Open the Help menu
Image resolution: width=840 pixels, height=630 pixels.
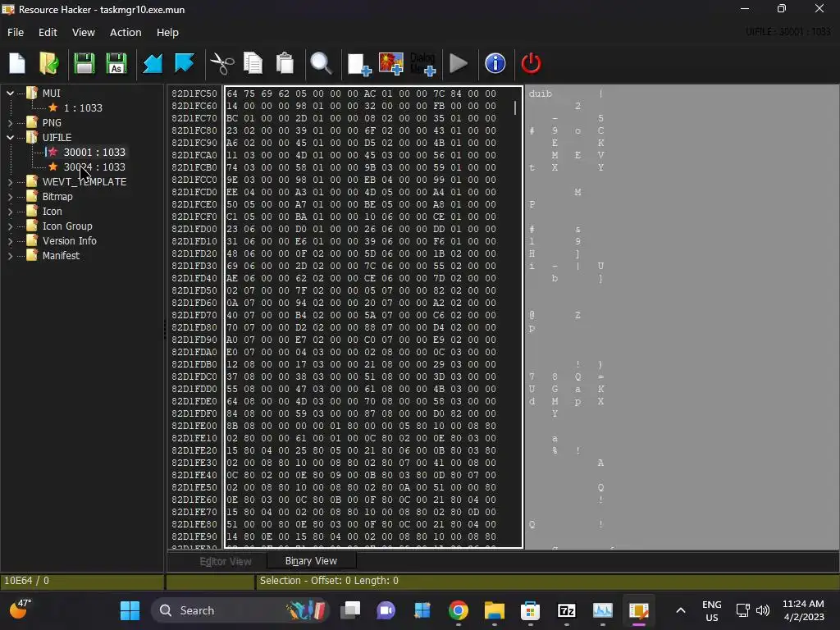click(x=167, y=32)
